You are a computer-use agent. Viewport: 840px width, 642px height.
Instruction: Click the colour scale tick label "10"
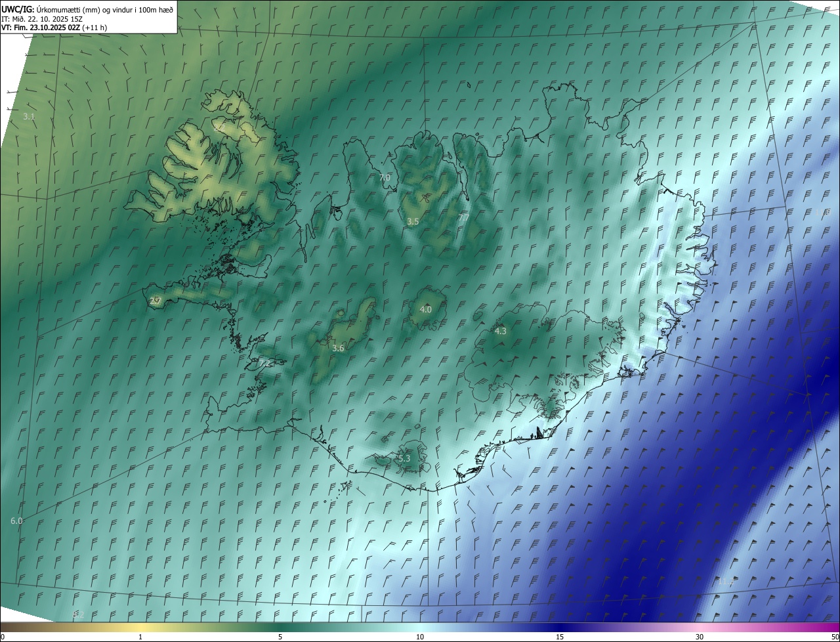[420, 637]
